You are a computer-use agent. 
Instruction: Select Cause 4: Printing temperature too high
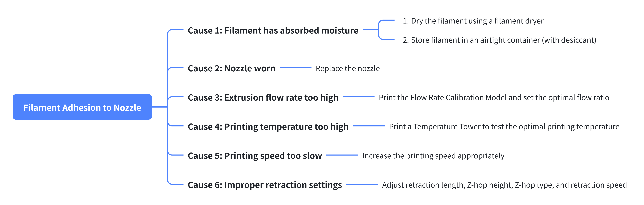click(x=268, y=126)
